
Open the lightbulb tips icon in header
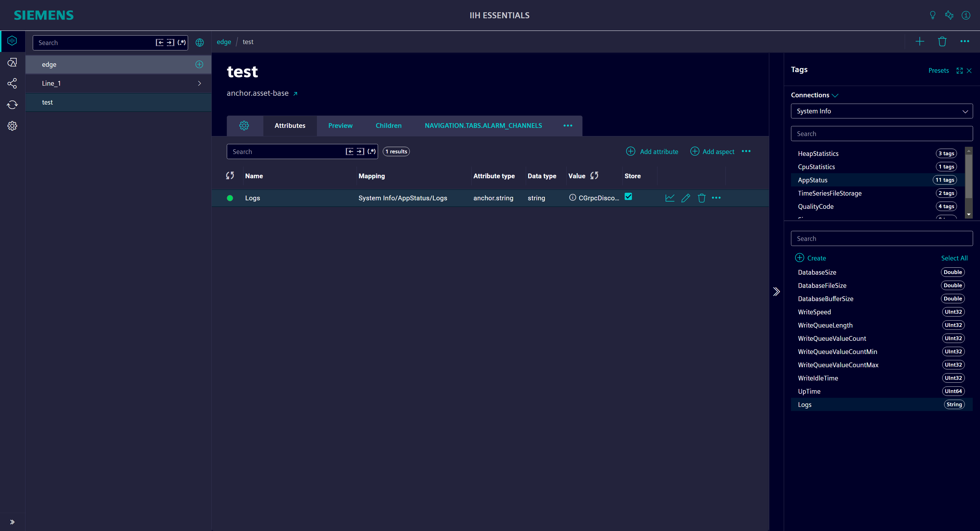pos(932,15)
